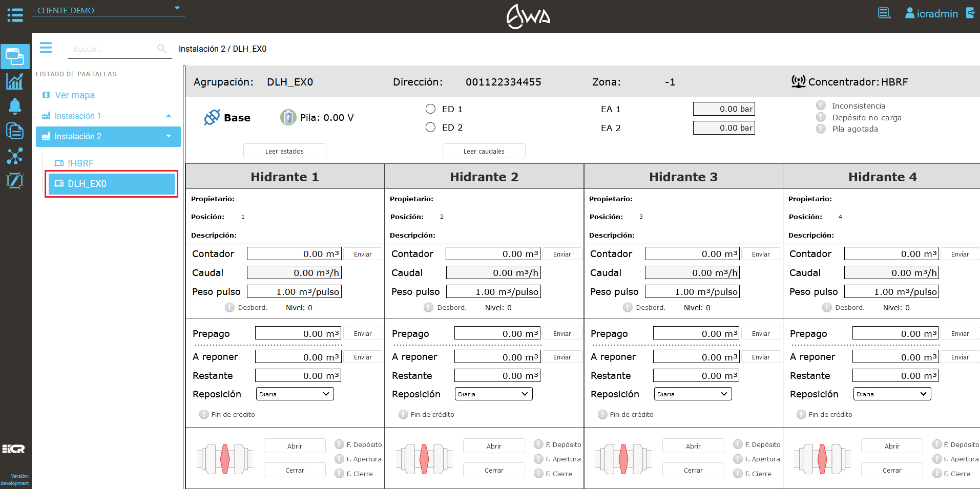Click the Hidrante 1 valve image
The height and width of the screenshot is (489, 980).
[x=225, y=458]
